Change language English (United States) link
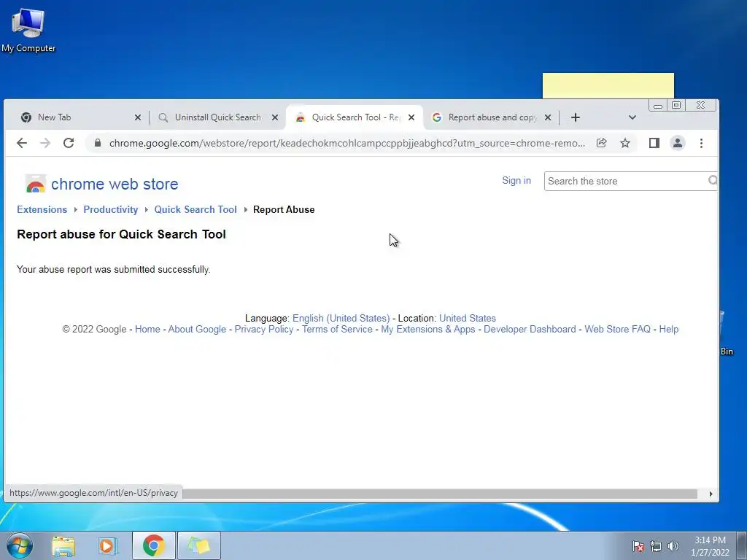Image resolution: width=747 pixels, height=560 pixels. [341, 318]
